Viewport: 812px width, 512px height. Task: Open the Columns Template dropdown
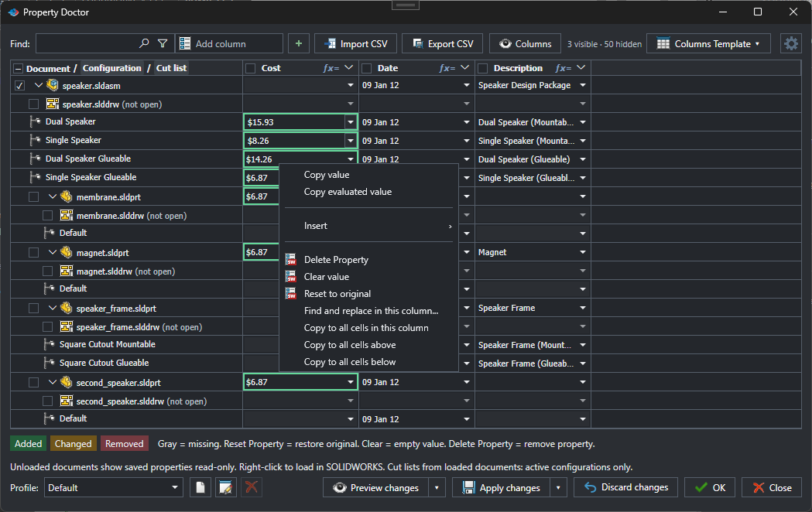point(708,43)
